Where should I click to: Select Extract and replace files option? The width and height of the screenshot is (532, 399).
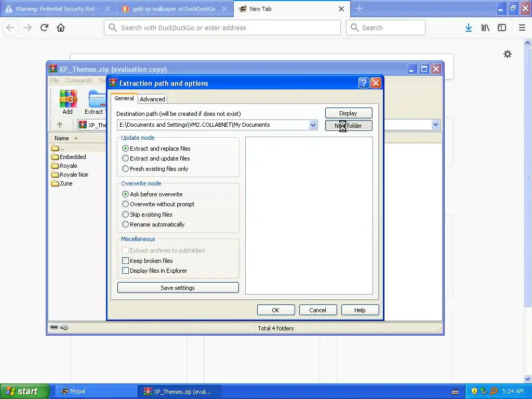(x=156, y=148)
